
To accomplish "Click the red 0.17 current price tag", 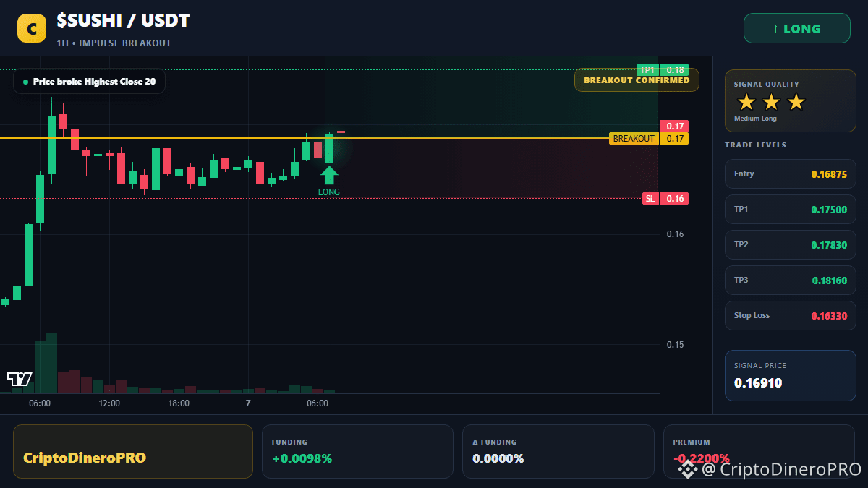I will pyautogui.click(x=674, y=126).
